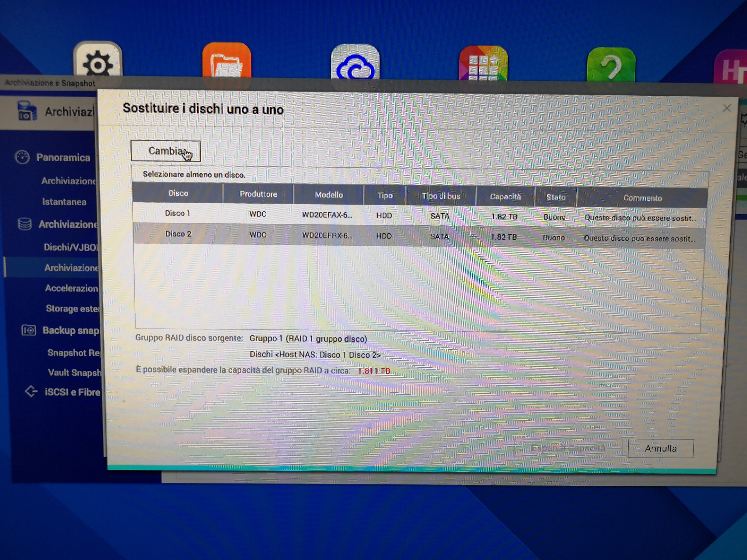Click the Backup snapshot camera icon
747x560 pixels.
pyautogui.click(x=29, y=330)
